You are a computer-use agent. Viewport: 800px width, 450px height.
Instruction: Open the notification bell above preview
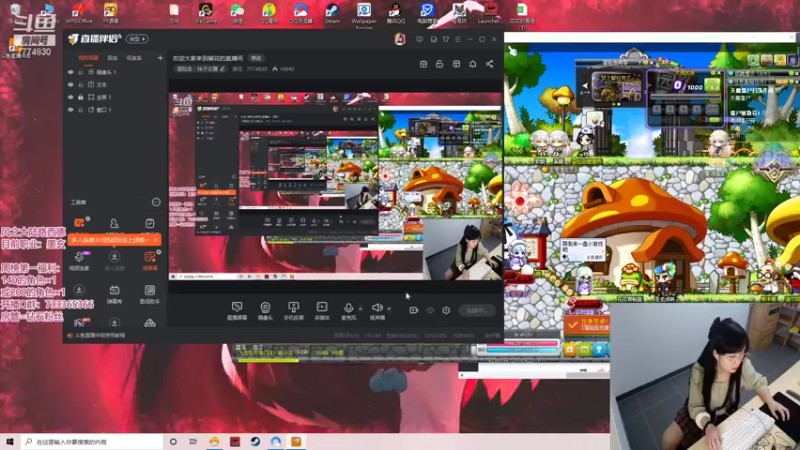point(473,64)
